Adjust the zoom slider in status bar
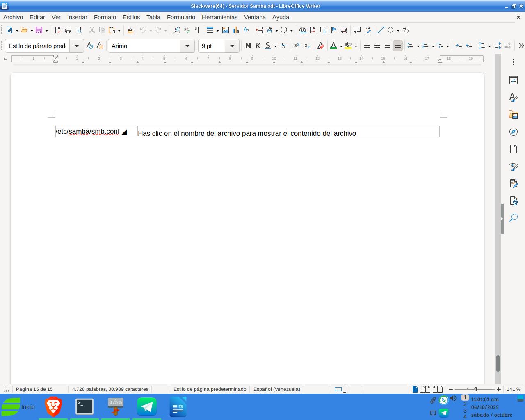 [475, 389]
